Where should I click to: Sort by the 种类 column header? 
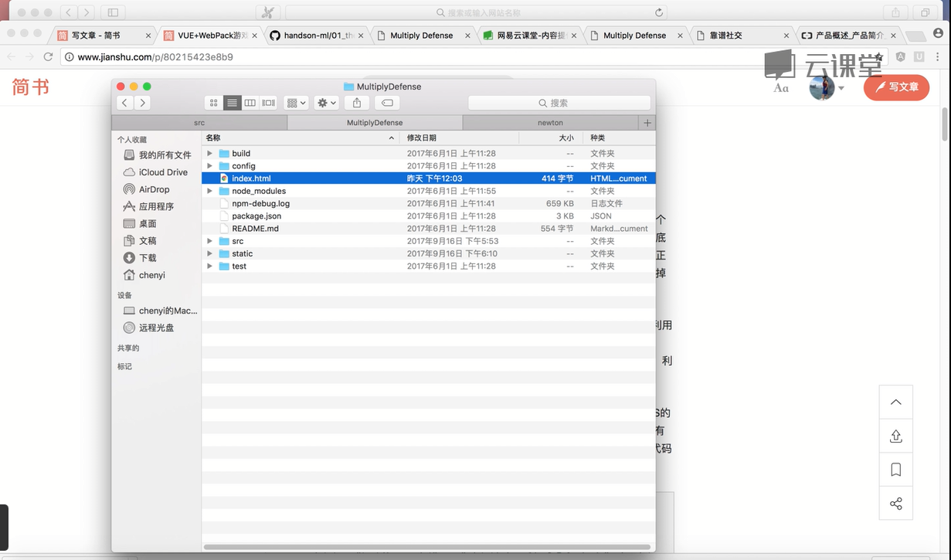pyautogui.click(x=620, y=137)
